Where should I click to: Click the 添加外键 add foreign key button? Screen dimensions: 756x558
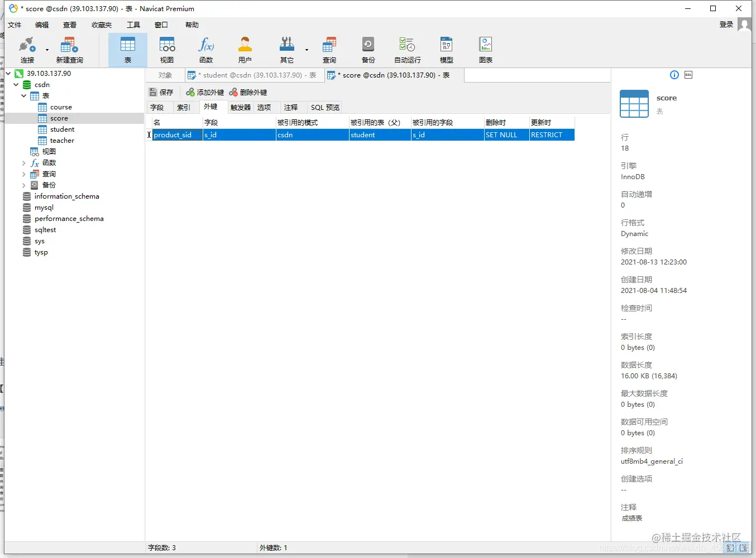205,92
